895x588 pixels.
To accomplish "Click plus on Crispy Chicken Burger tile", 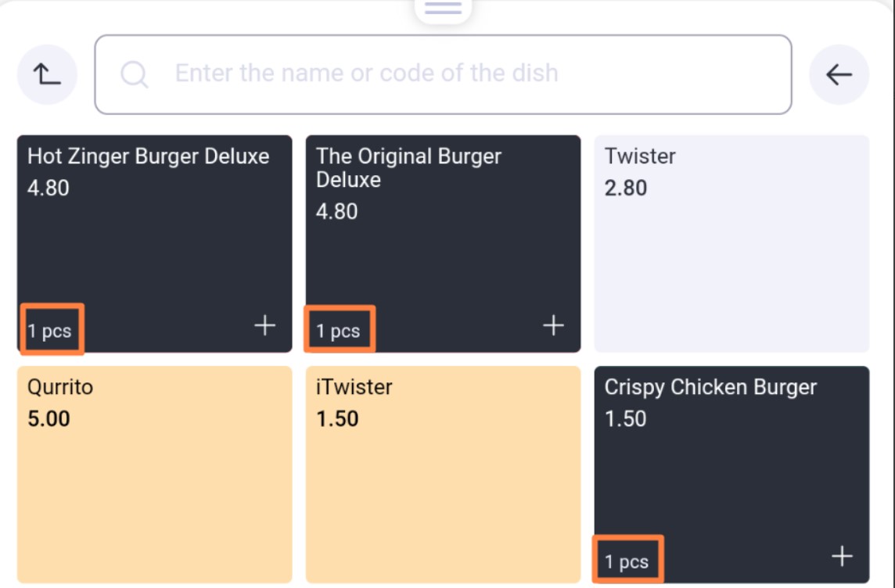I will tap(842, 556).
